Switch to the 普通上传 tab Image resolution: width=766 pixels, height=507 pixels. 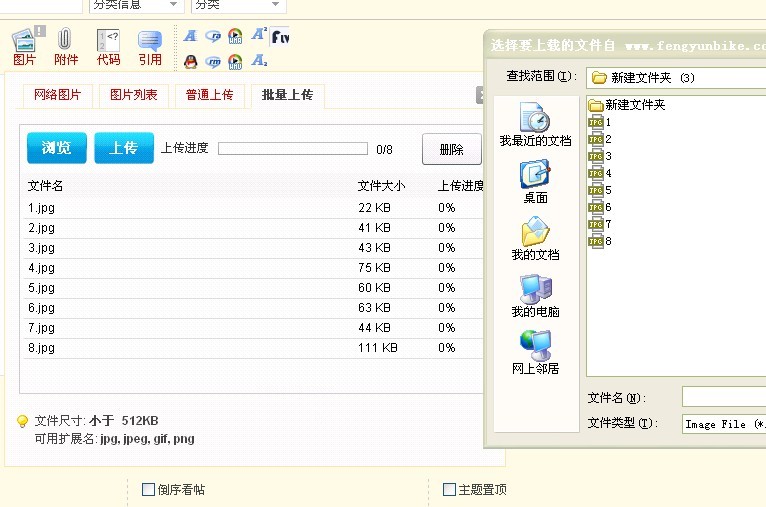(x=209, y=95)
